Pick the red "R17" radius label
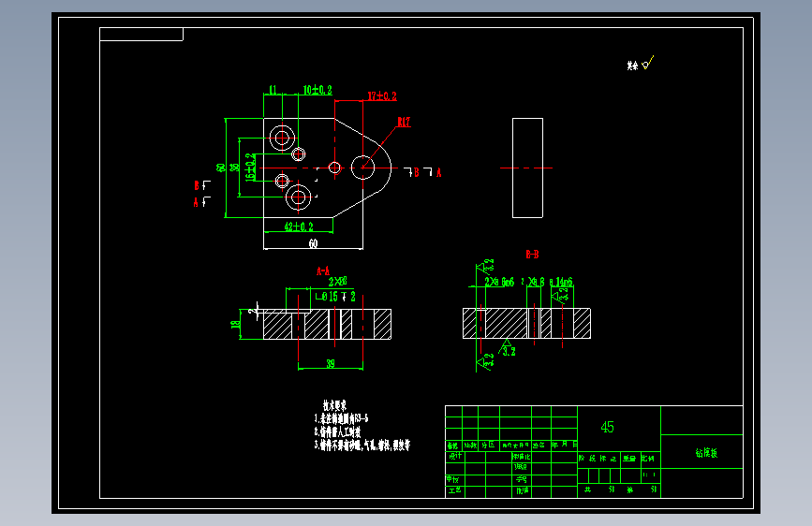 (404, 123)
